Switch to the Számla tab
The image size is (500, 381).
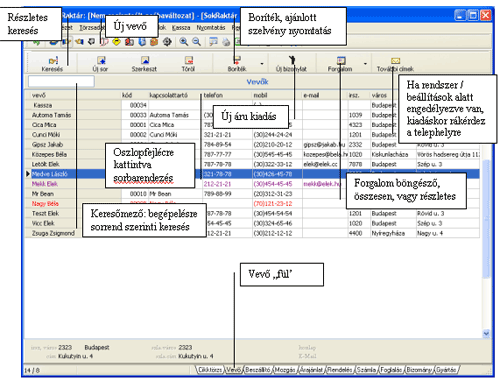366,370
